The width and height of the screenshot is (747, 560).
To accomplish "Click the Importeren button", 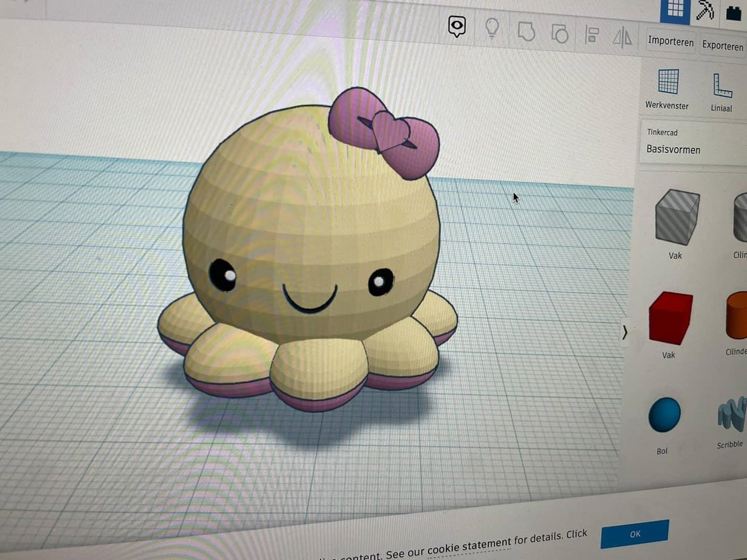I will [x=671, y=42].
